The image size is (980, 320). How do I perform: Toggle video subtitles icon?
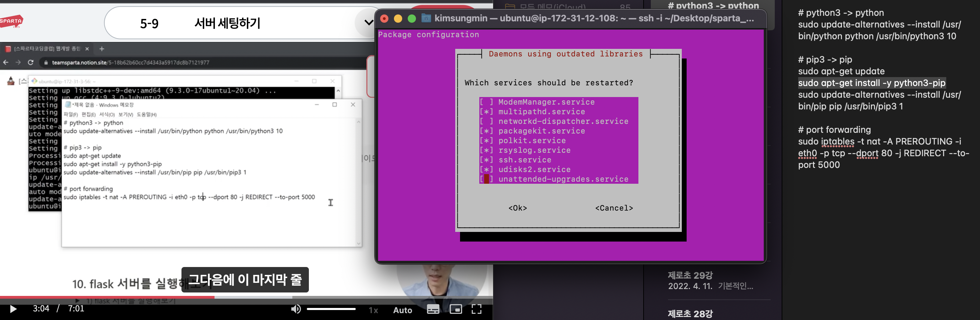pyautogui.click(x=433, y=309)
